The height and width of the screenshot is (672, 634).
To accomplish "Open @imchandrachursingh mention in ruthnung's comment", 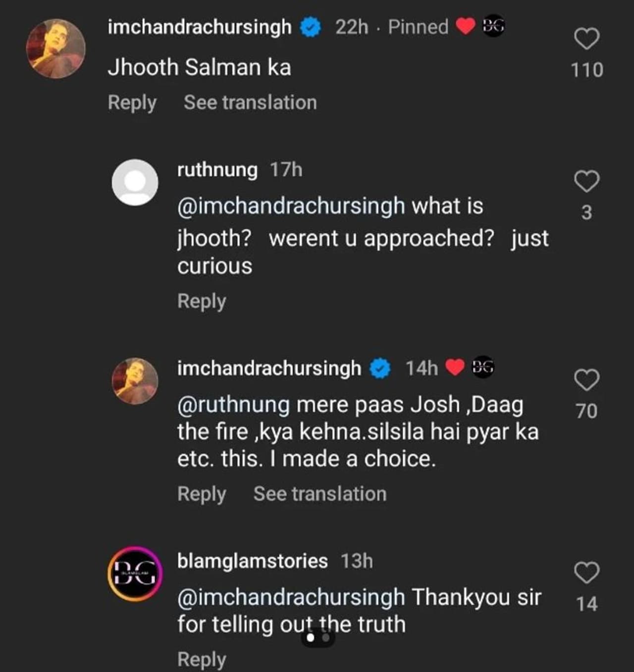I will coord(291,206).
